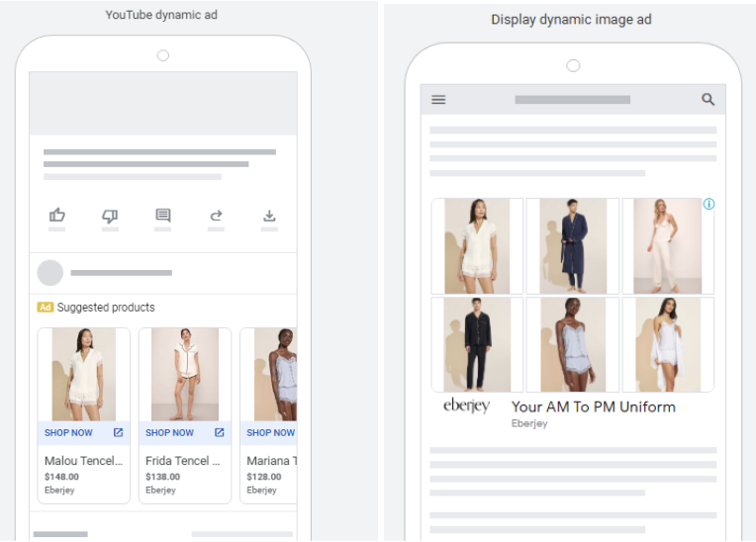The height and width of the screenshot is (542, 756).
Task: Click the $148.00 price
Action: (61, 477)
